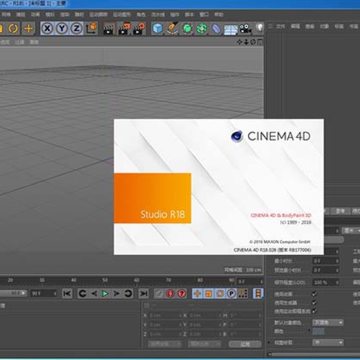
Task: Step forward one frame
Action: [116, 294]
